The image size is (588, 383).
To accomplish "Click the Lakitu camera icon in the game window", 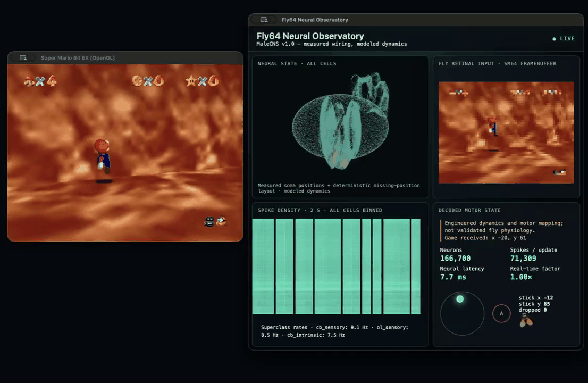I will pyautogui.click(x=215, y=221).
